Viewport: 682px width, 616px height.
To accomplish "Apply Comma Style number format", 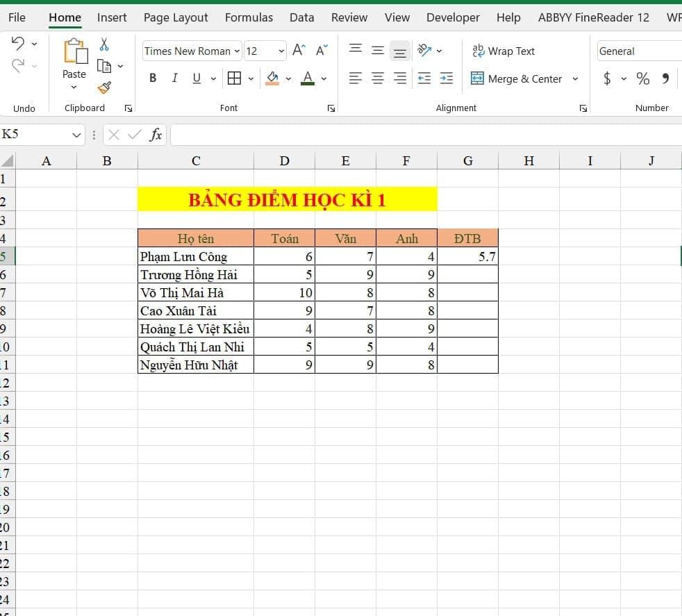I will (665, 78).
